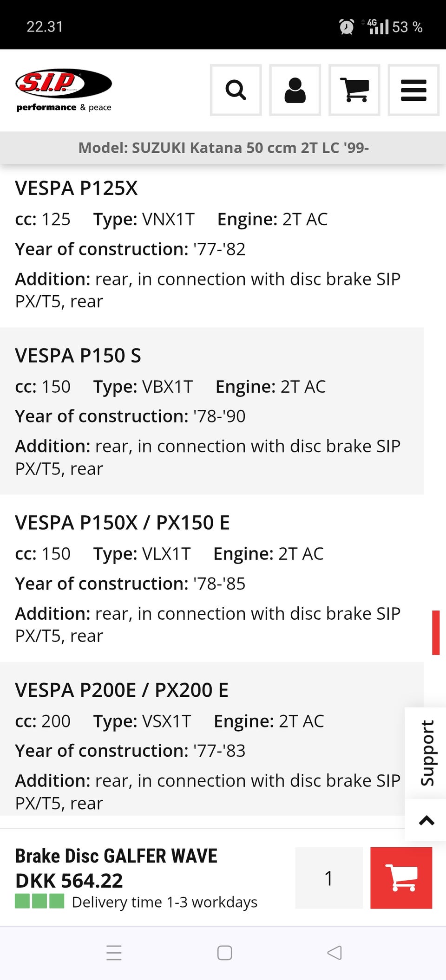This screenshot has height=980, width=446.
Task: Click the red scrollbar indicator
Action: pos(436,632)
